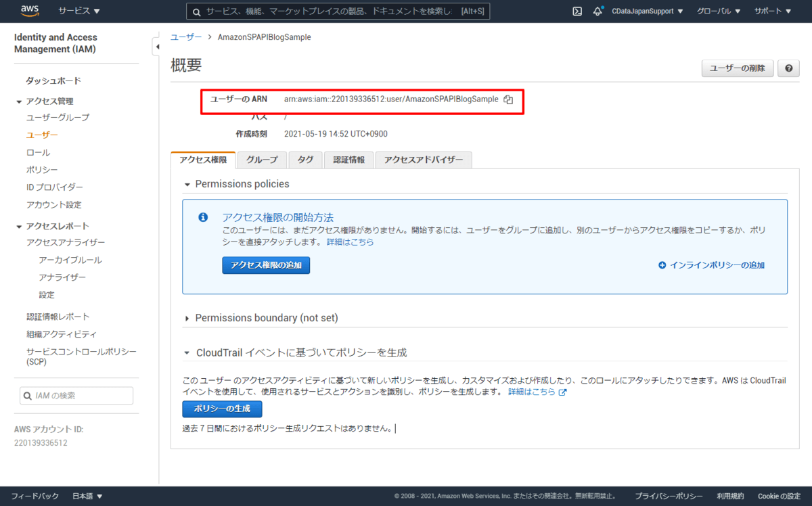Click the blue info icon in access panel
Screen dimensions: 812x506
click(202, 217)
